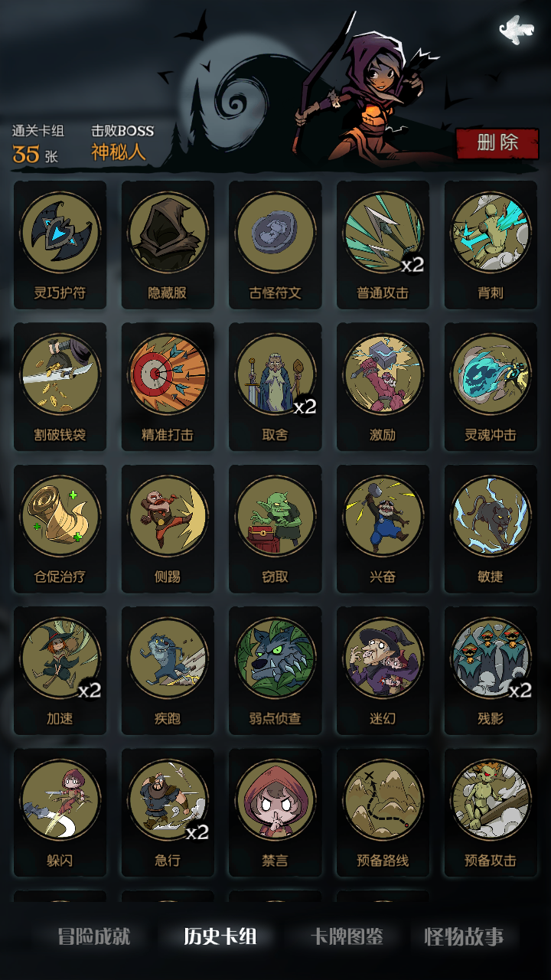Click the red 删除 button
This screenshot has height=980, width=551.
497,143
